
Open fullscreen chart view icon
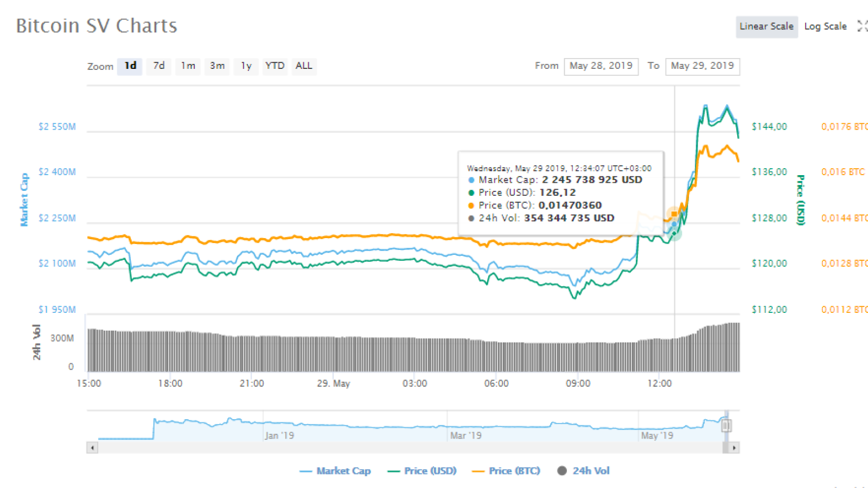862,26
